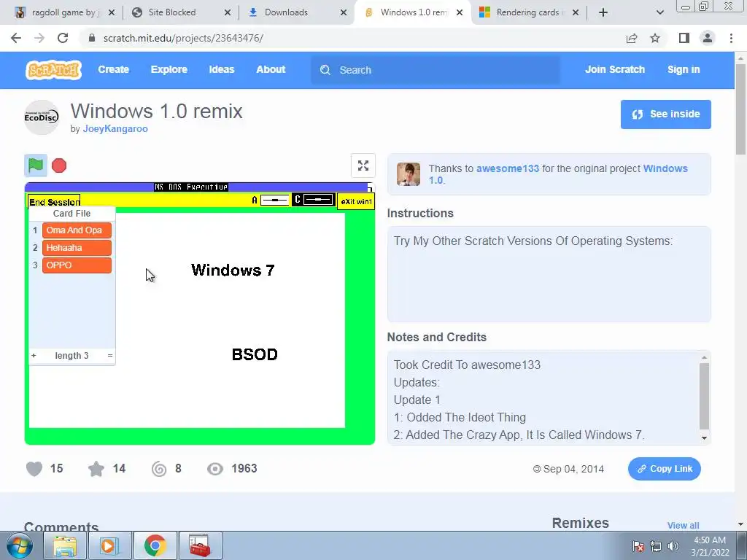Open the awesome133 user link
This screenshot has height=560, width=747.
click(x=508, y=168)
